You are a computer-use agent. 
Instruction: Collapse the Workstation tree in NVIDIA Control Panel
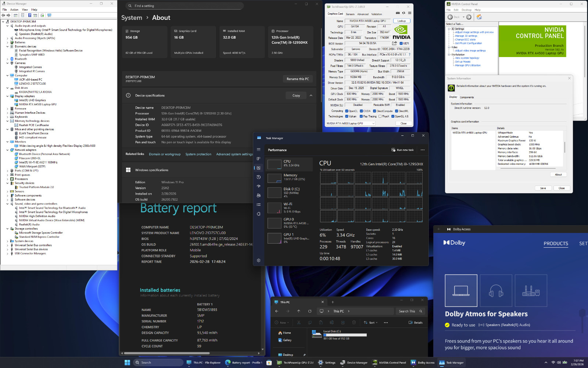point(449,54)
